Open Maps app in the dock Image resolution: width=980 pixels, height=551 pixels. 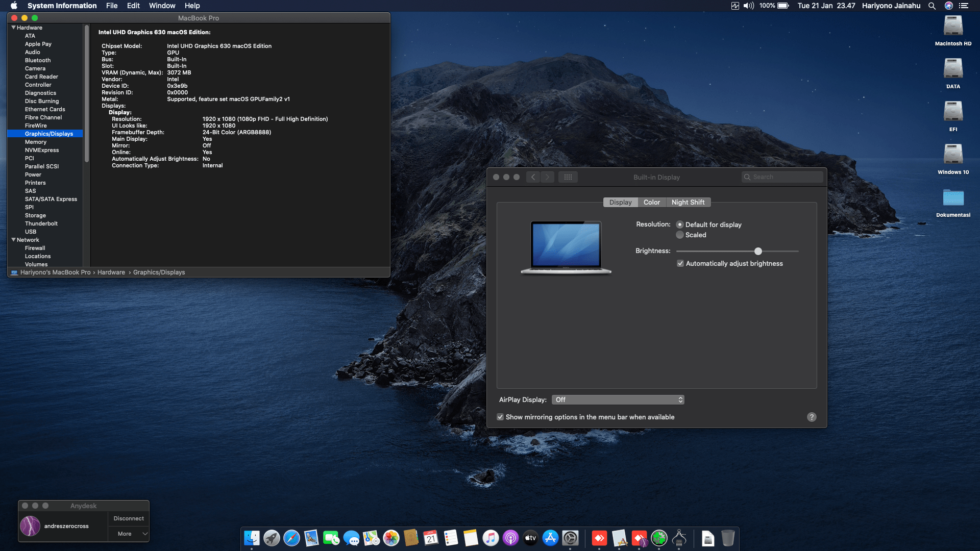[x=371, y=538]
